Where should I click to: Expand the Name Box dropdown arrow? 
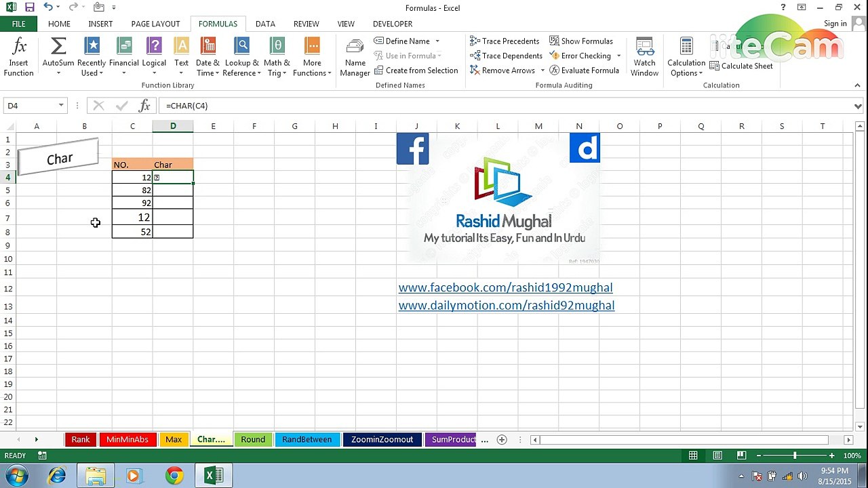pos(61,106)
